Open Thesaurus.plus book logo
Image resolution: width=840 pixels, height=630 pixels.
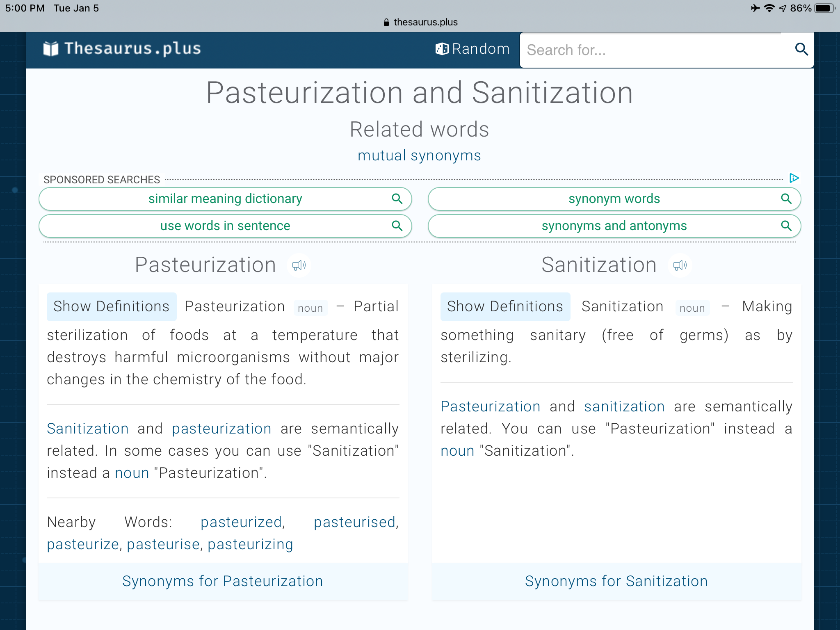click(51, 49)
